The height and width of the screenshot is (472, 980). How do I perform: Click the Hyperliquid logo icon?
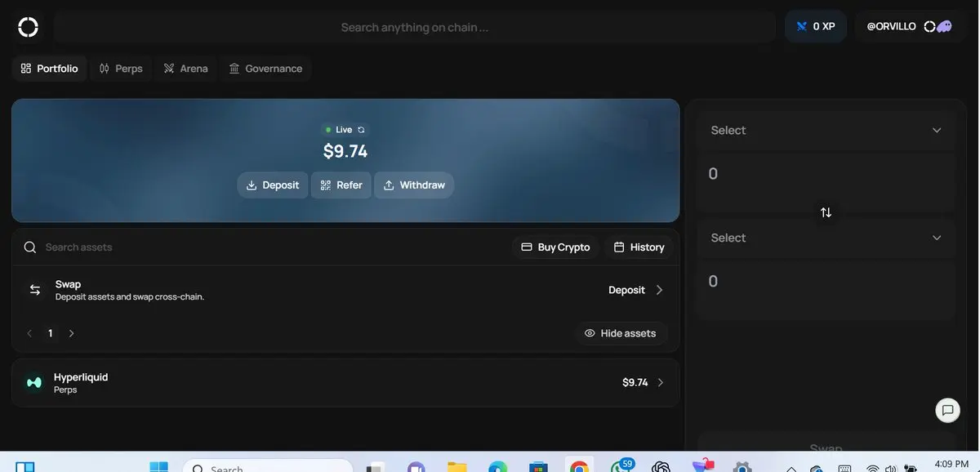(34, 382)
